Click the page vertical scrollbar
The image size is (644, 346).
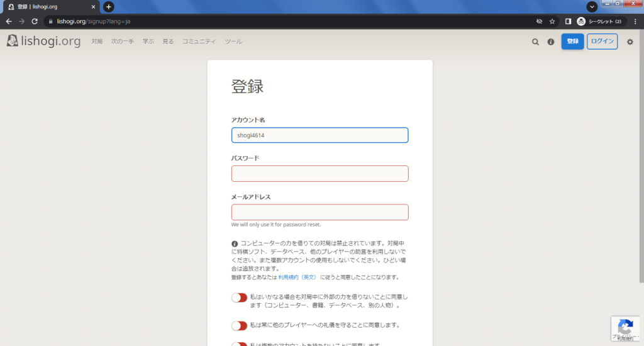coord(641,156)
